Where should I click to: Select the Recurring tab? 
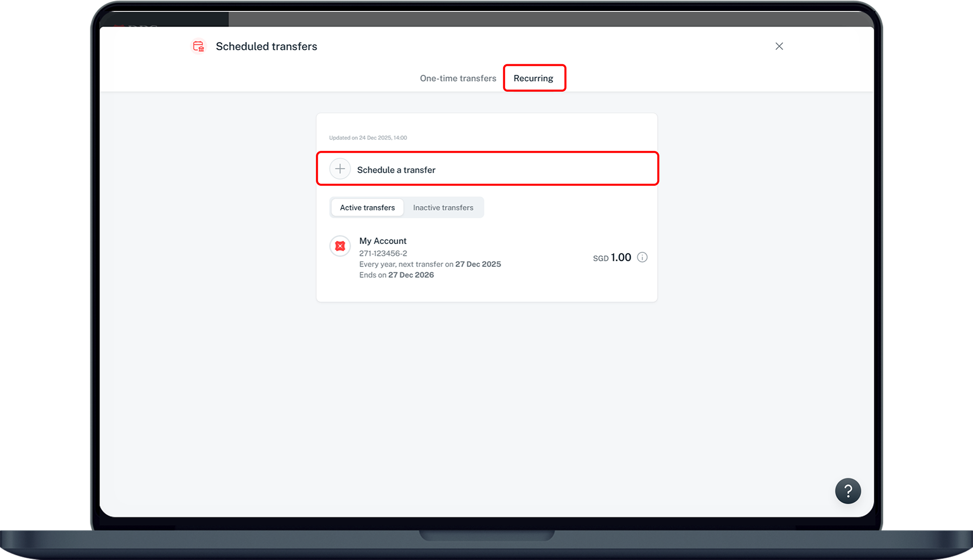[534, 78]
